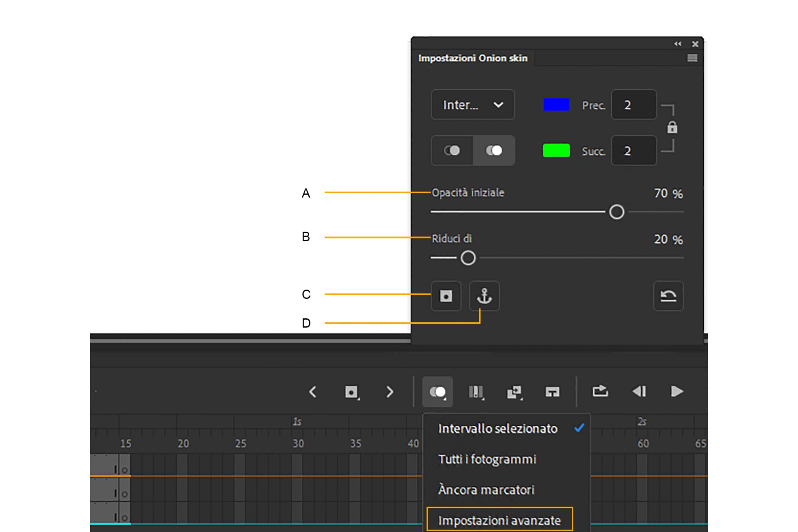Click the anchor markers icon in the panel

[484, 296]
